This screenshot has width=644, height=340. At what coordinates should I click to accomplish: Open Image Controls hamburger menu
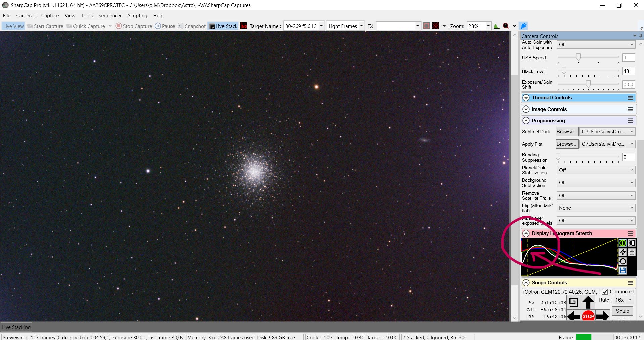pyautogui.click(x=631, y=109)
